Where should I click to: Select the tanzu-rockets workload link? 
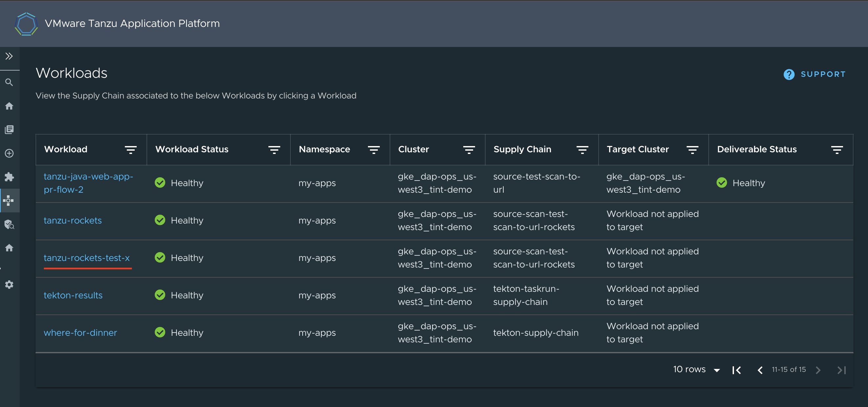(73, 220)
